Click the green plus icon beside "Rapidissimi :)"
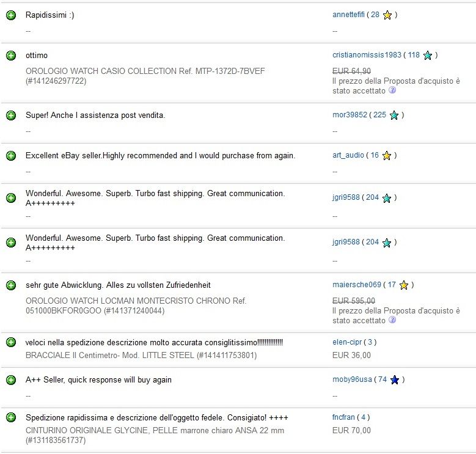This screenshot has height=454, width=476. click(x=11, y=15)
